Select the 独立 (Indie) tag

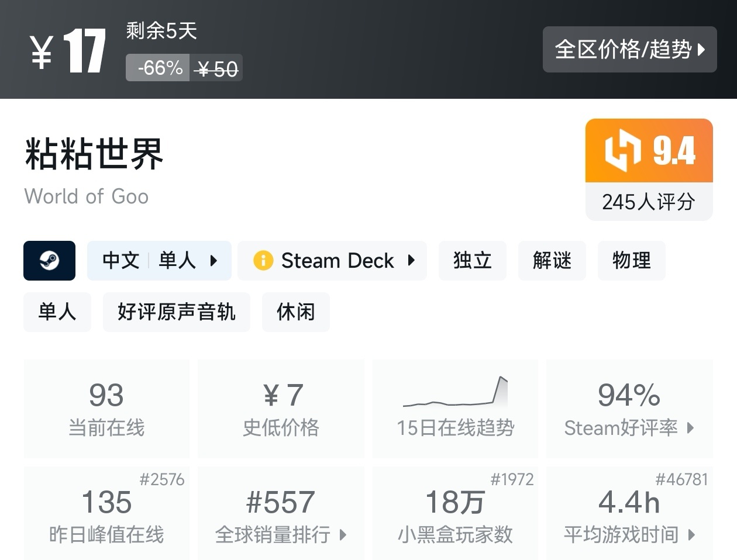pyautogui.click(x=472, y=261)
